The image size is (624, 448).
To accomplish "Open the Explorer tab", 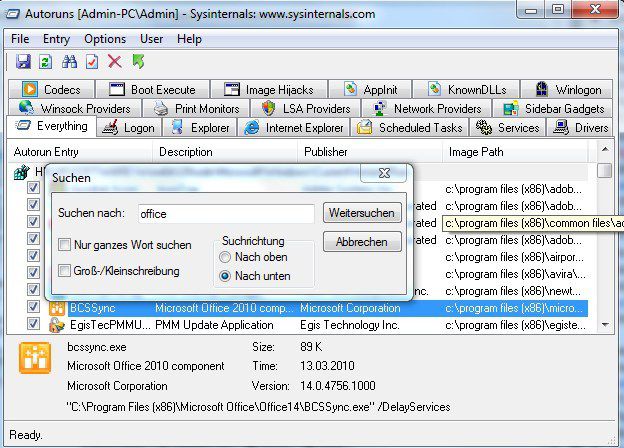I will coord(200,128).
